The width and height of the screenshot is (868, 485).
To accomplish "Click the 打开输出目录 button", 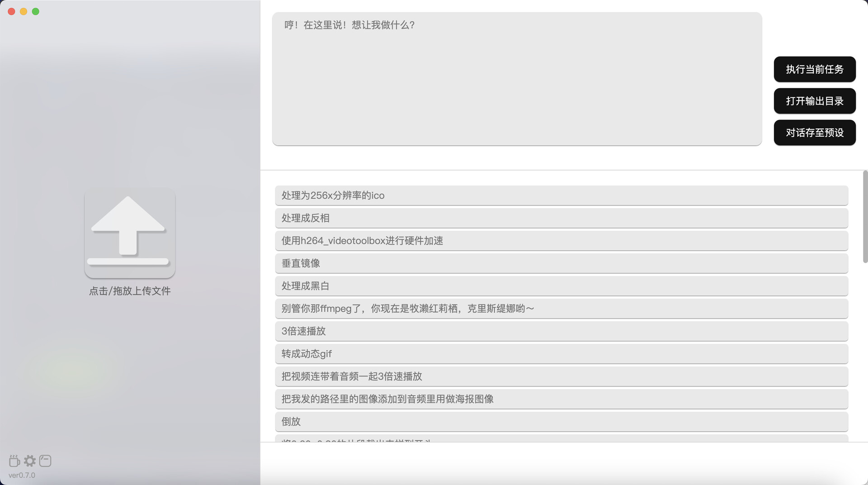I will [814, 101].
